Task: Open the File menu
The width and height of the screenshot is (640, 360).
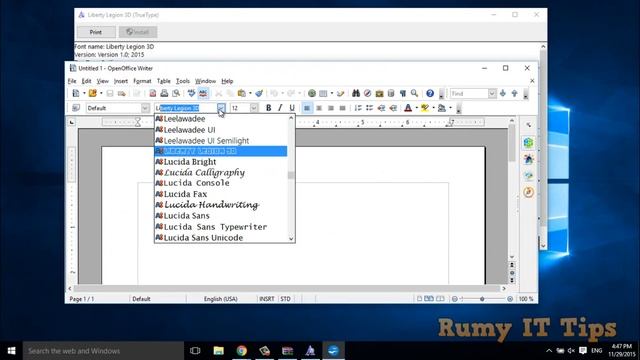Action: click(x=72, y=81)
